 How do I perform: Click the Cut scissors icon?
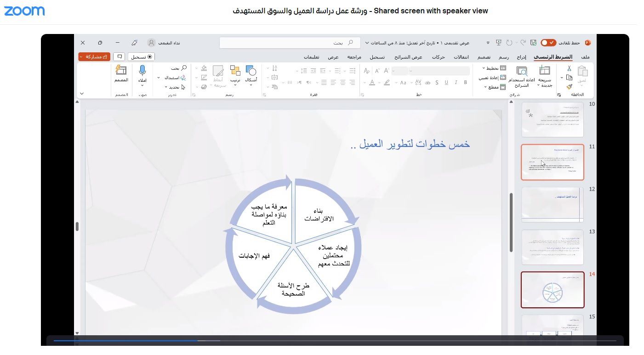point(570,68)
